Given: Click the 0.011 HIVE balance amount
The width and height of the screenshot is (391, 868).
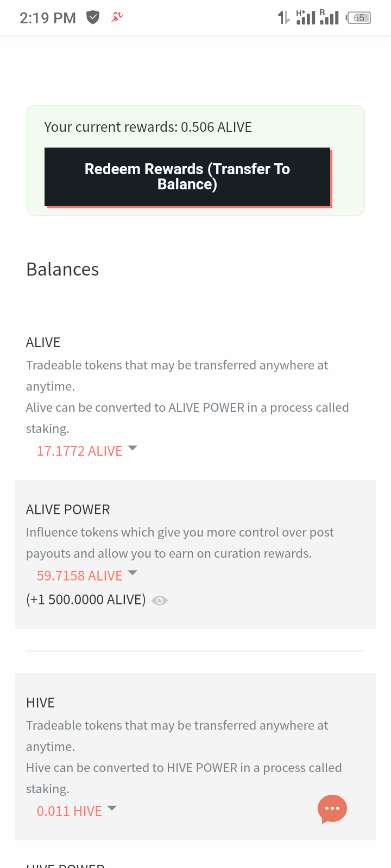Looking at the screenshot, I should pyautogui.click(x=70, y=811).
